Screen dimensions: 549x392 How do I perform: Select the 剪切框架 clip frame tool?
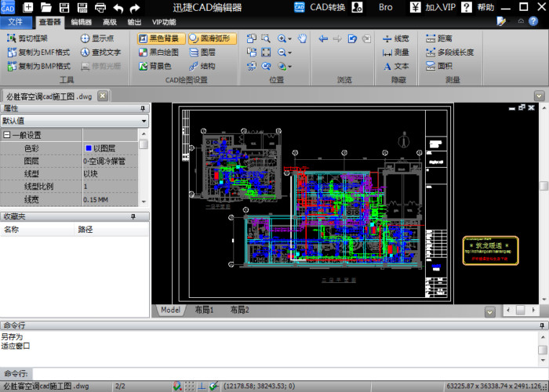[27, 38]
